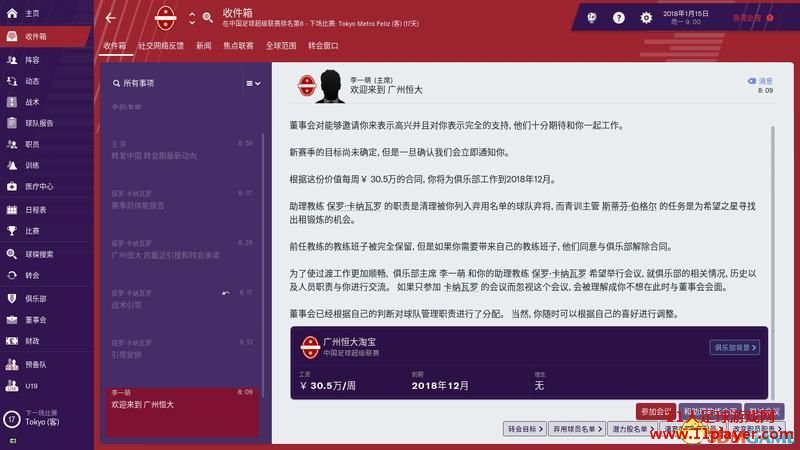800x450 pixels.
Task: Go back with the left arrow
Action: pyautogui.click(x=111, y=18)
